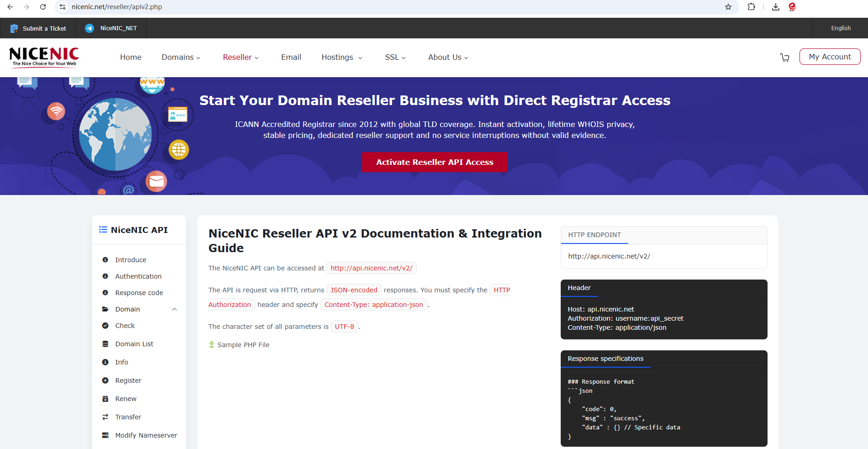Select Check in the API sidebar
Viewport: 868px width, 449px height.
click(x=125, y=326)
